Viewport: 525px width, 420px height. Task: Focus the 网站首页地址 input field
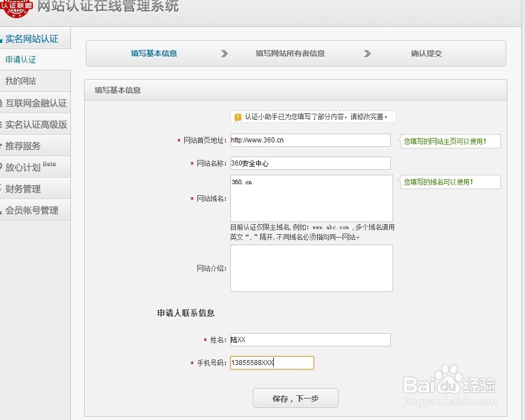click(x=311, y=140)
